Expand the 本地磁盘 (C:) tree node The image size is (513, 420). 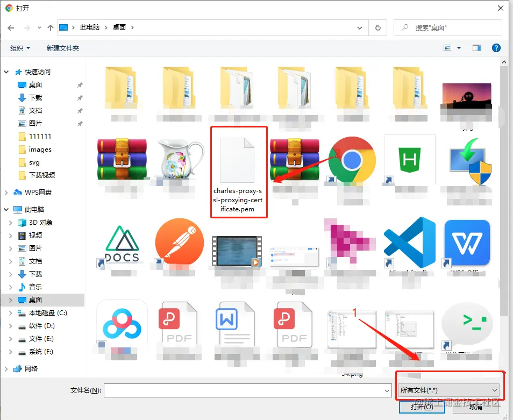coord(10,314)
